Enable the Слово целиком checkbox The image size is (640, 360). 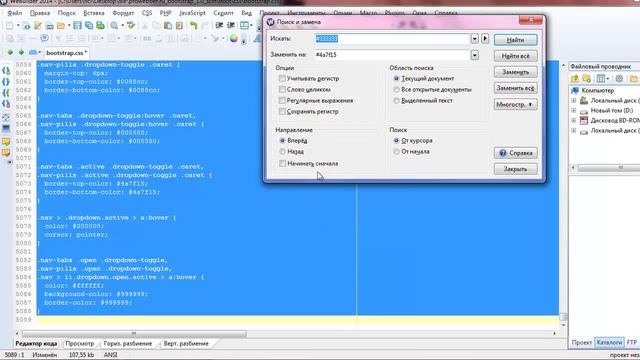[282, 89]
